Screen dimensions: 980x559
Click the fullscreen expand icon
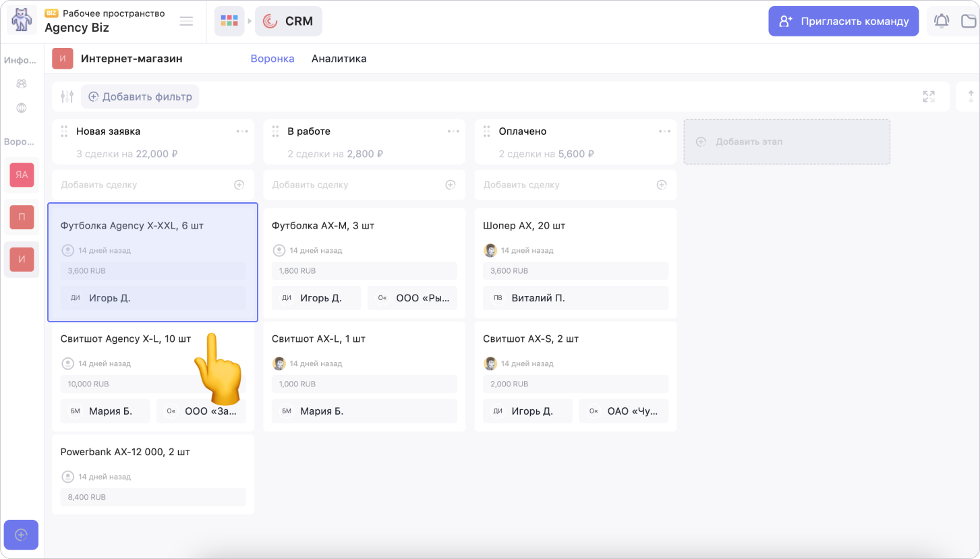pos(929,96)
